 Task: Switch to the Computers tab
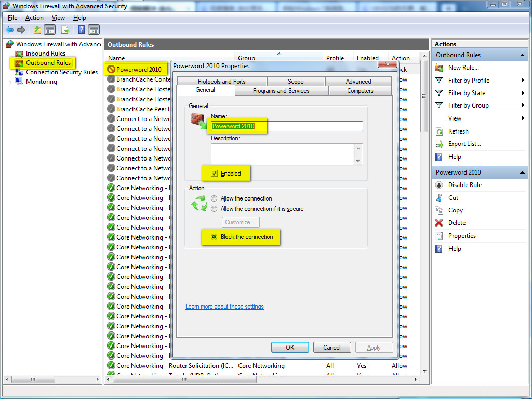click(x=360, y=91)
